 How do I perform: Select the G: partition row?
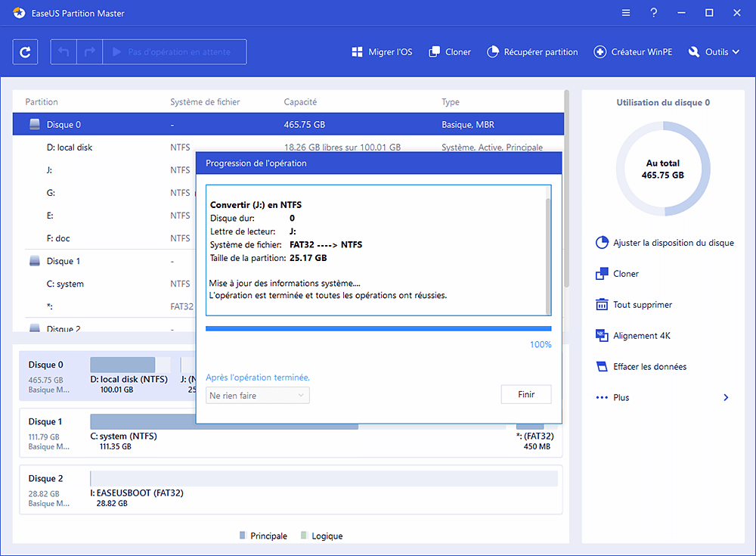pyautogui.click(x=104, y=193)
